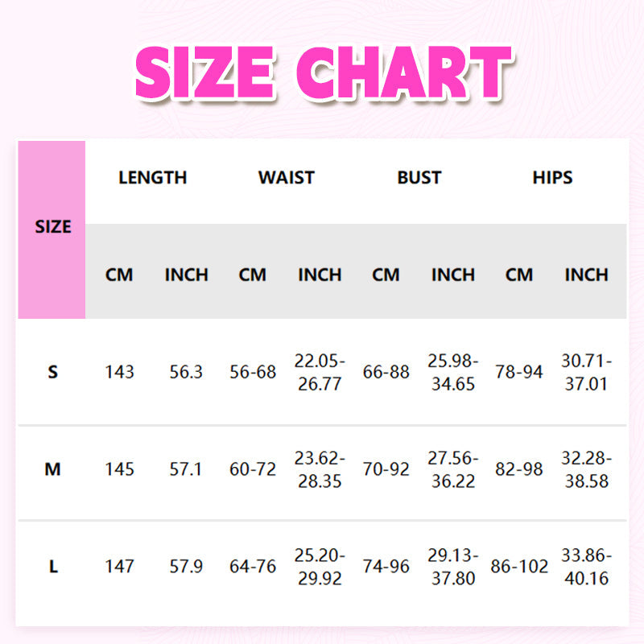
Task: Click the INCH subheader under HIPS
Action: (585, 275)
